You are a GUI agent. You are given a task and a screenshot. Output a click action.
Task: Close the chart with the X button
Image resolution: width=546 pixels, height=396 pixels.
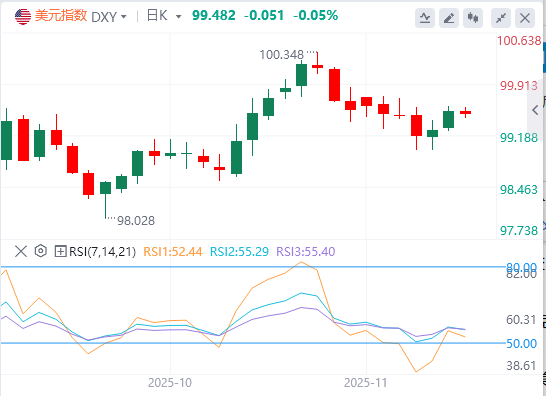(x=525, y=18)
